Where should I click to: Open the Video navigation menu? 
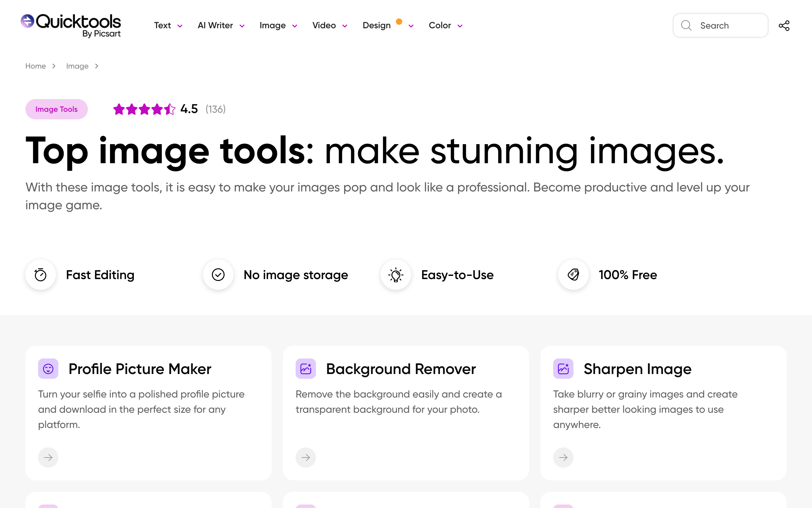click(324, 25)
